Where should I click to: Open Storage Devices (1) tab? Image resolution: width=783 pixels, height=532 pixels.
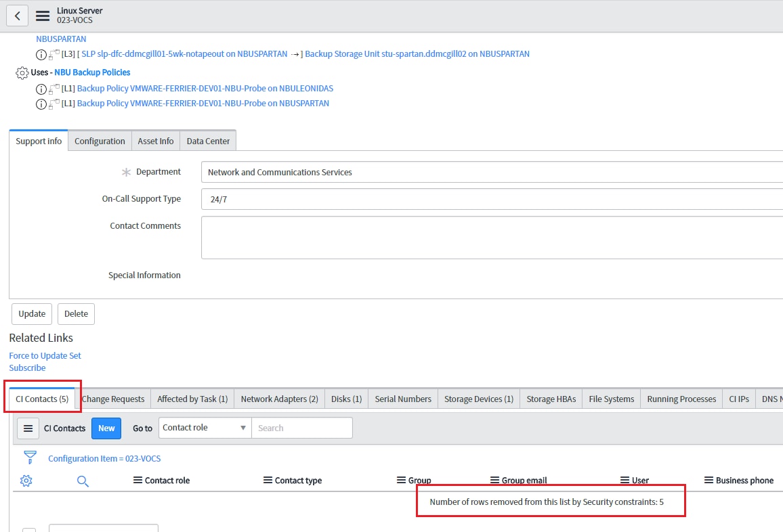[x=479, y=399]
